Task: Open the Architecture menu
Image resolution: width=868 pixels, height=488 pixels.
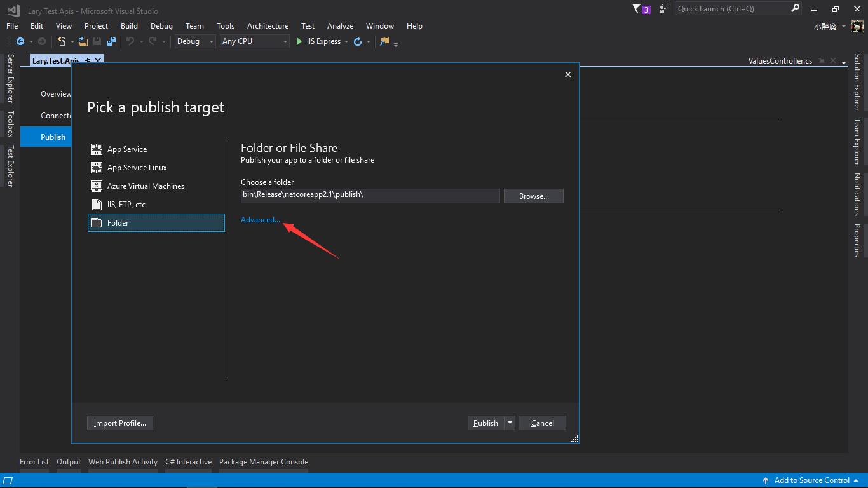Action: click(x=268, y=26)
